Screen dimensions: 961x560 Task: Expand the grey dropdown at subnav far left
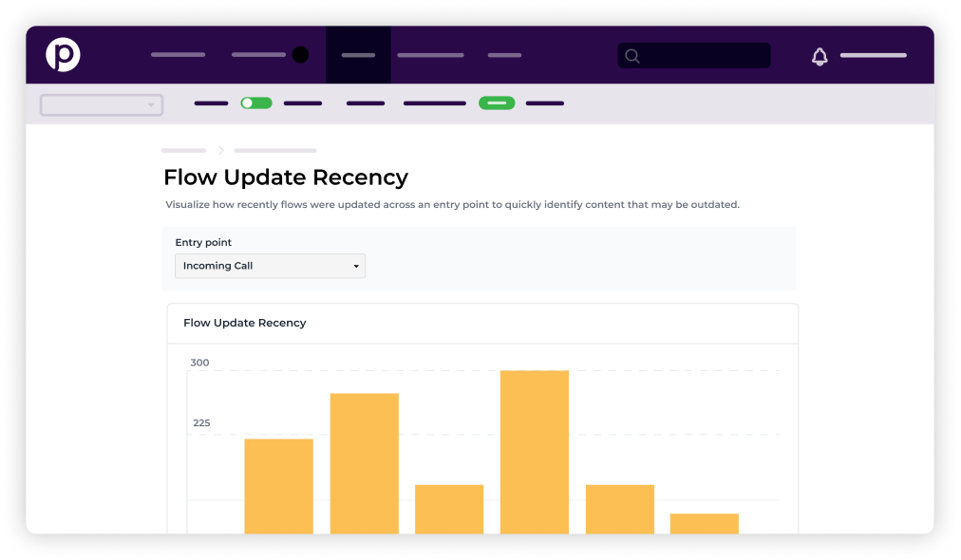101,104
